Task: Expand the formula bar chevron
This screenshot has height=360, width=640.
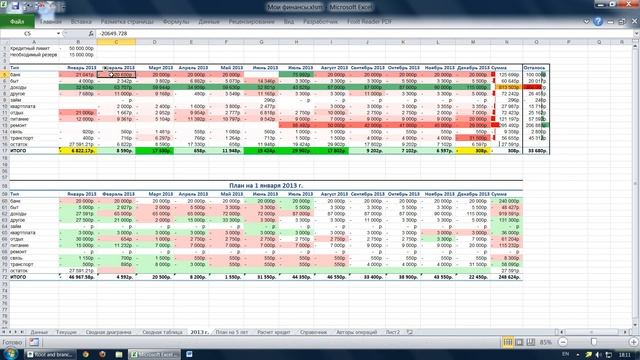Action: click(636, 33)
